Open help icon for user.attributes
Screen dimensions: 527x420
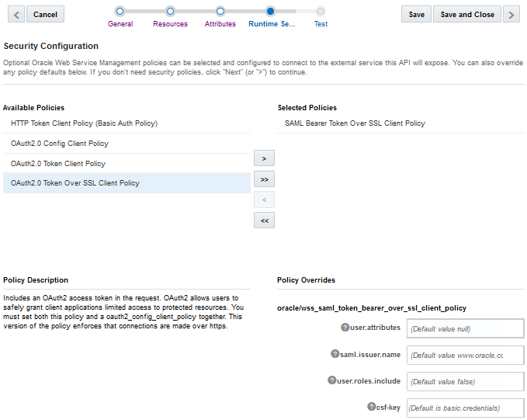[345, 328]
